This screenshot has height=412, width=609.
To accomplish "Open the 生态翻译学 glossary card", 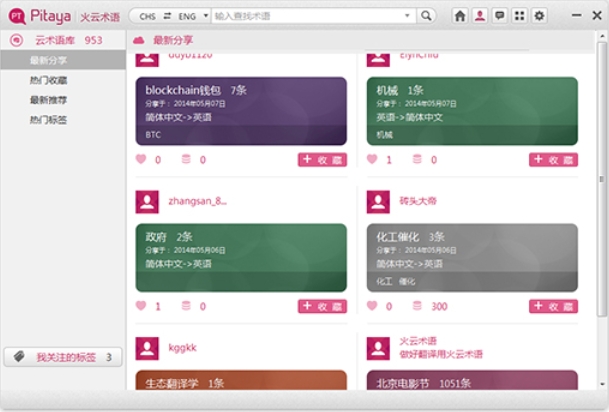I will [x=241, y=380].
